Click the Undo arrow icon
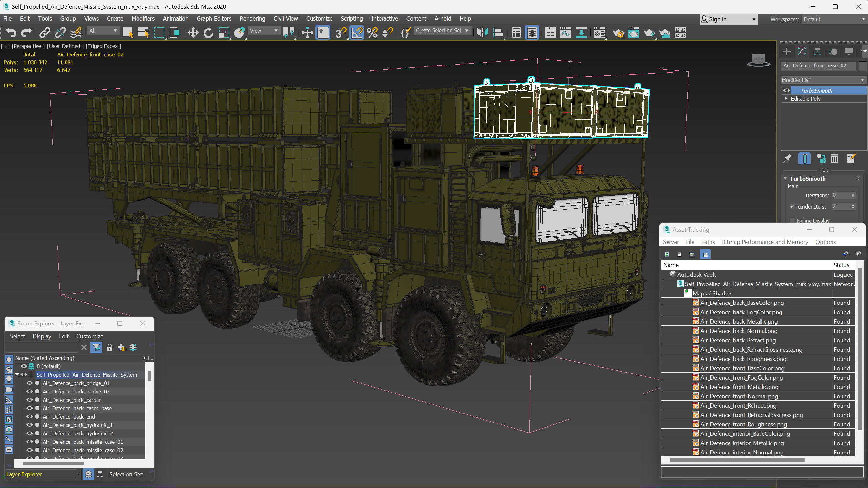Image resolution: width=868 pixels, height=488 pixels. 11,33
